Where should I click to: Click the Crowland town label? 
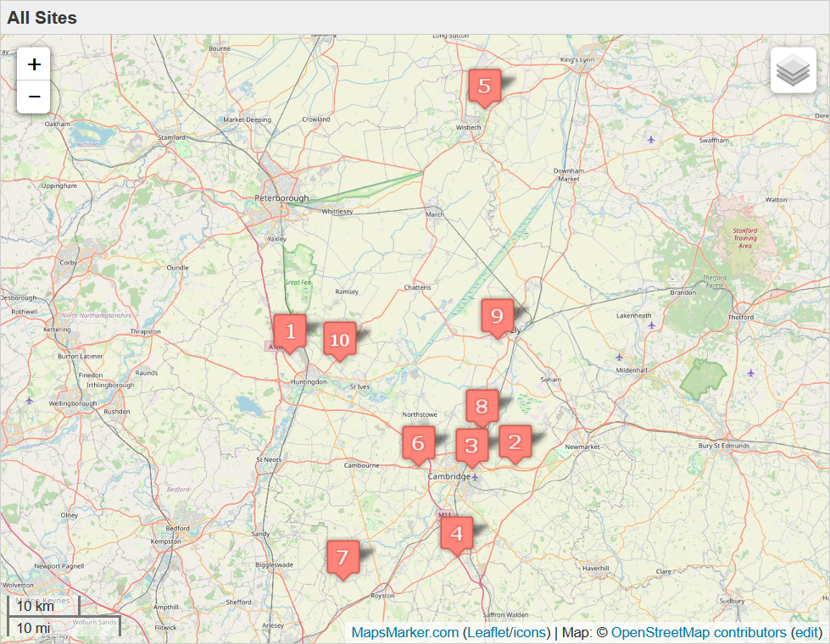pos(316,119)
